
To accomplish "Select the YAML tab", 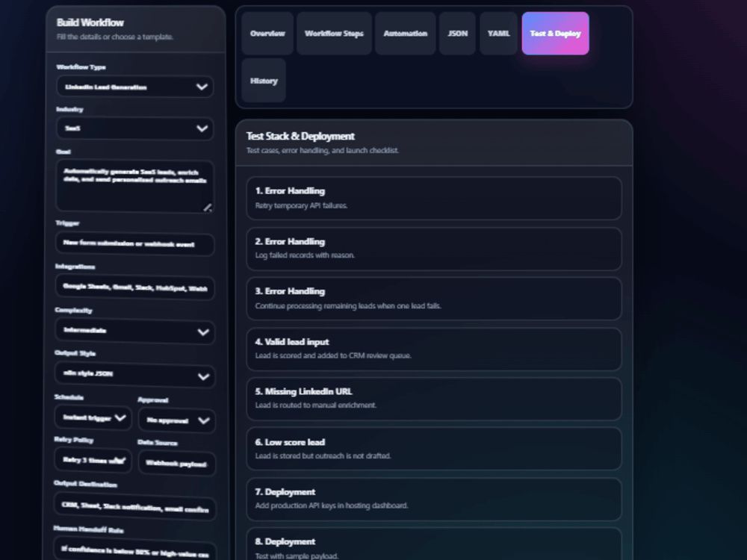I will (x=499, y=34).
